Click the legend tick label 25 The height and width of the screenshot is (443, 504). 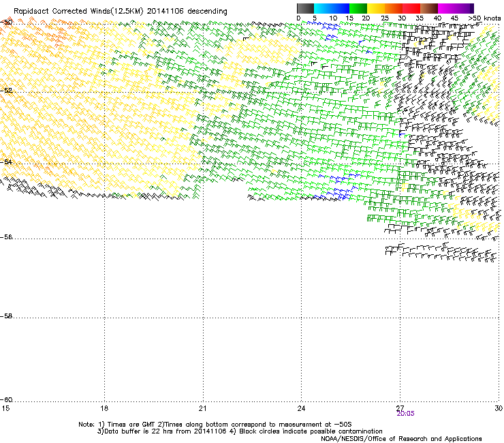point(385,18)
